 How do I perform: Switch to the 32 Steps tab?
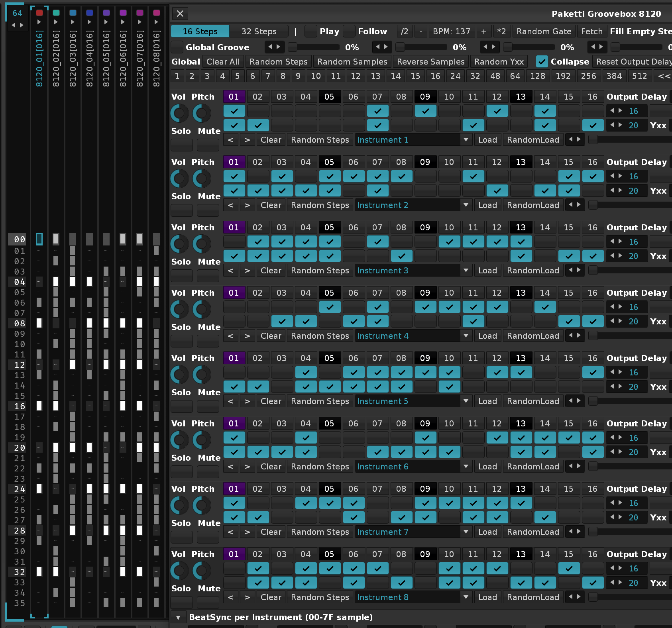click(259, 31)
